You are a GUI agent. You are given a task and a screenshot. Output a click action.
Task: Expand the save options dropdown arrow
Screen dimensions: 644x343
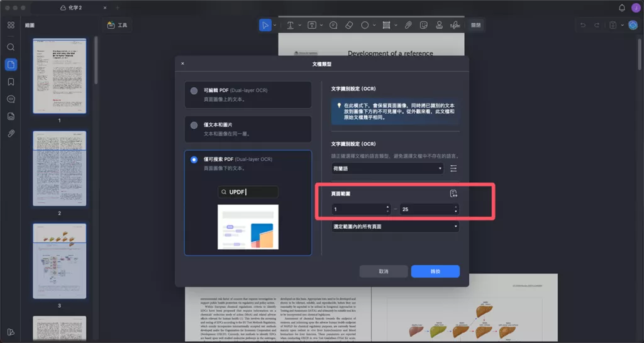[623, 25]
